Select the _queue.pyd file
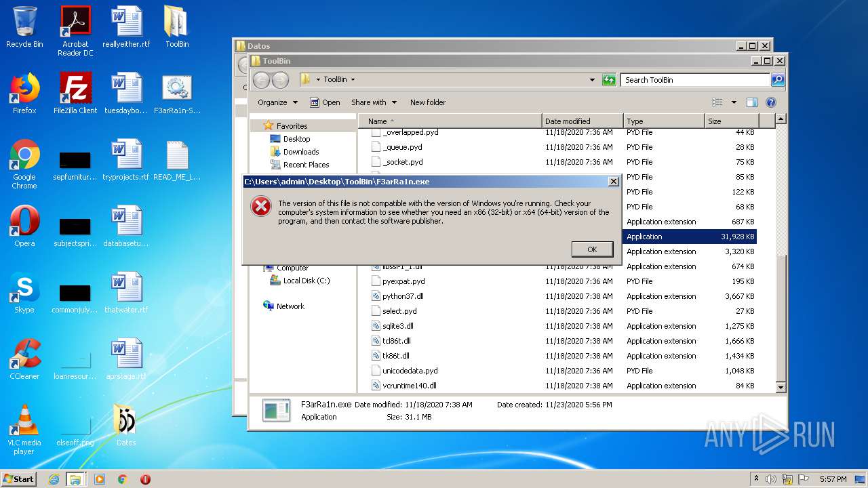Viewport: 868px width, 488px height. click(402, 147)
